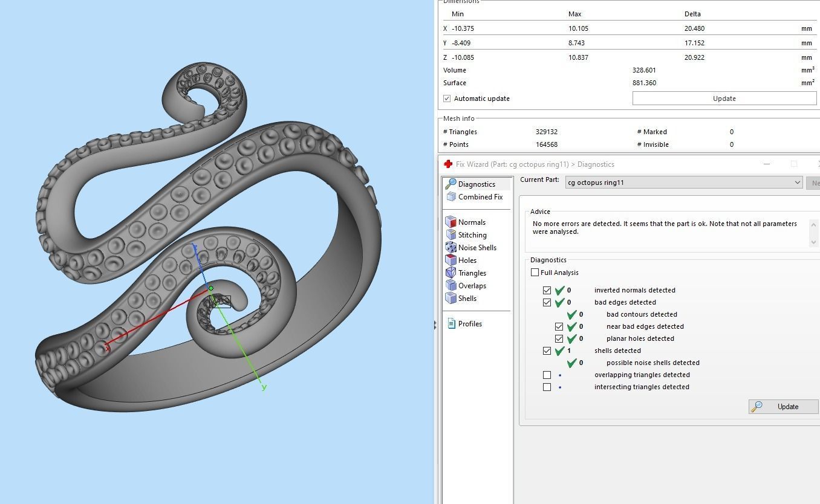Click the Advice box scroll down arrow
Screen dimensions: 820x504
coord(814,242)
